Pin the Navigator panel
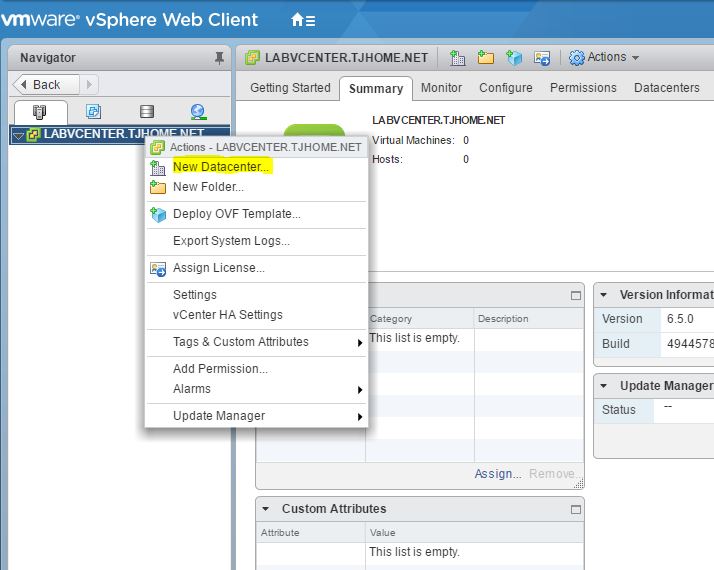The width and height of the screenshot is (714, 570). [x=219, y=58]
